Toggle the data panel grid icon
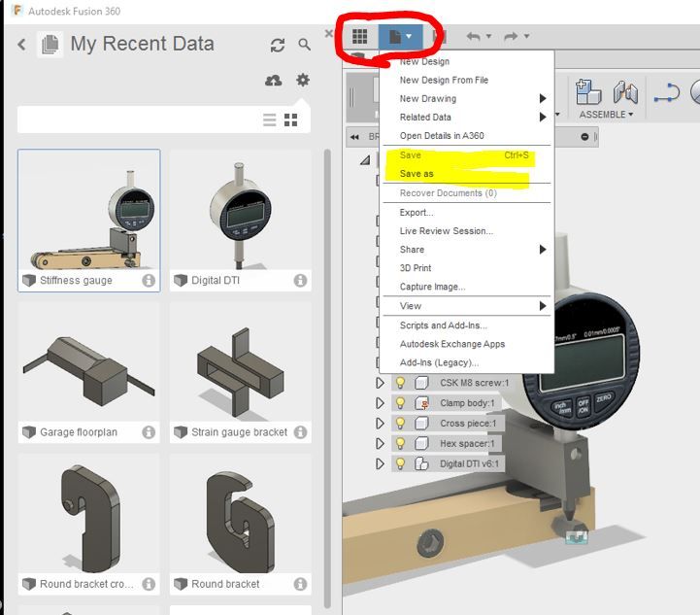This screenshot has width=700, height=615. pyautogui.click(x=360, y=37)
